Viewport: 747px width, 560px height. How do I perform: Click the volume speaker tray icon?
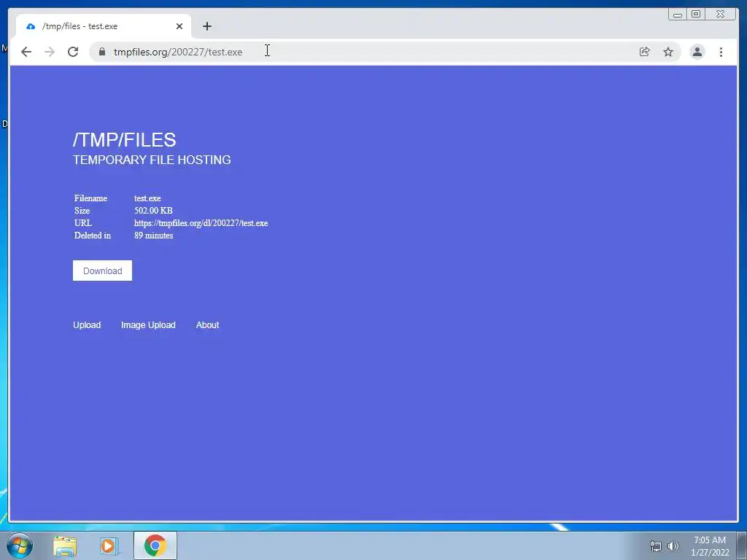coord(673,545)
